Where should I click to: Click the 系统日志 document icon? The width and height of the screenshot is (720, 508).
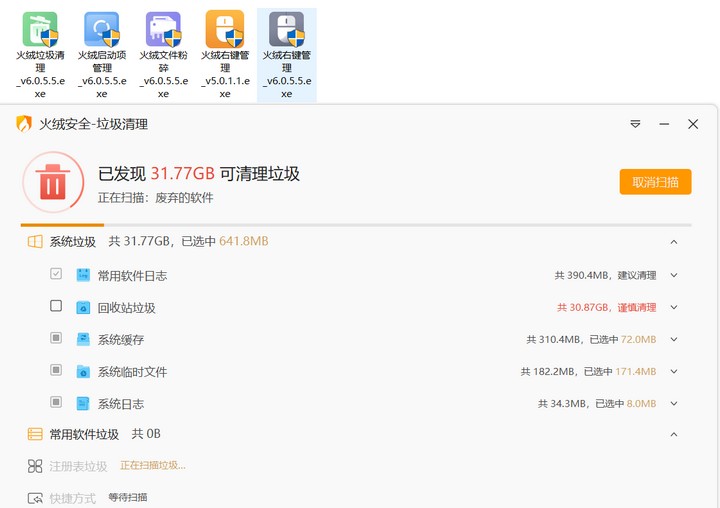coord(83,404)
